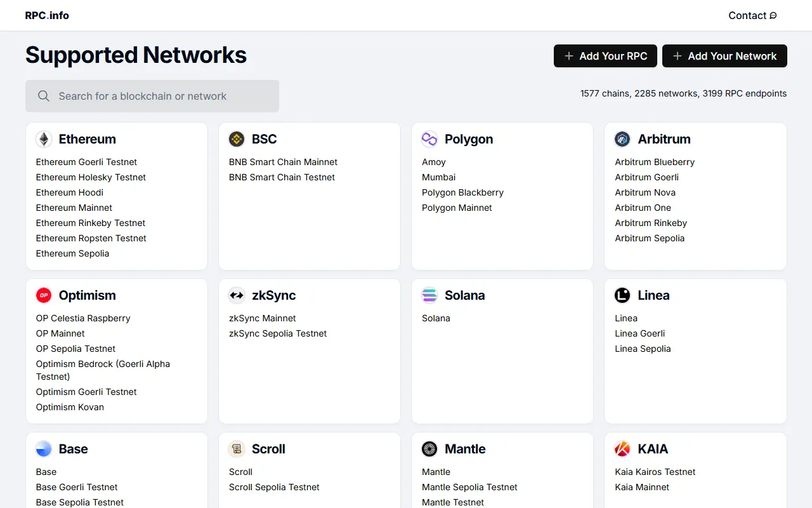Open BNB Smart Chain Testnet
Screen dimensions: 812x508
282,177
